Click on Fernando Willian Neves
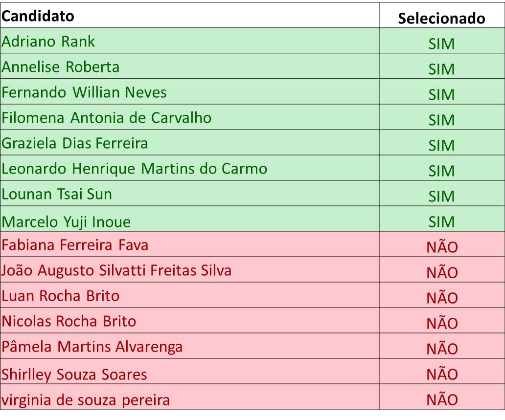 coord(84,92)
